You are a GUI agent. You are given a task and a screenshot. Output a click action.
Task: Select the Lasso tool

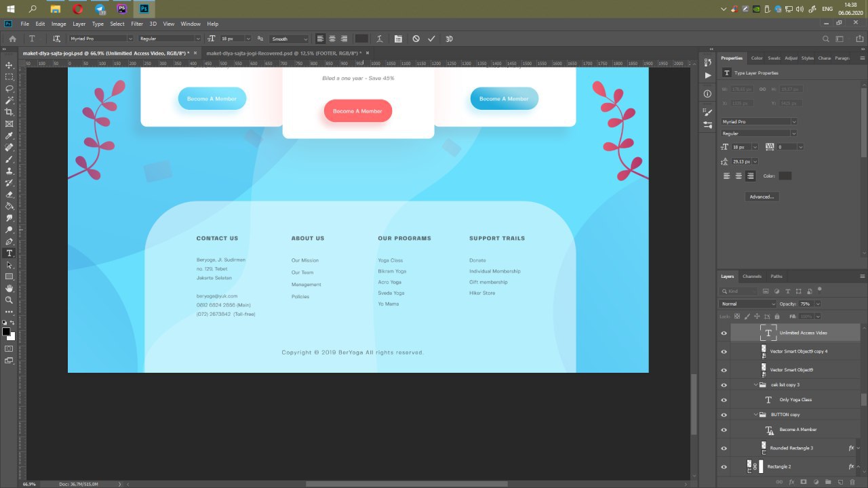(x=9, y=89)
